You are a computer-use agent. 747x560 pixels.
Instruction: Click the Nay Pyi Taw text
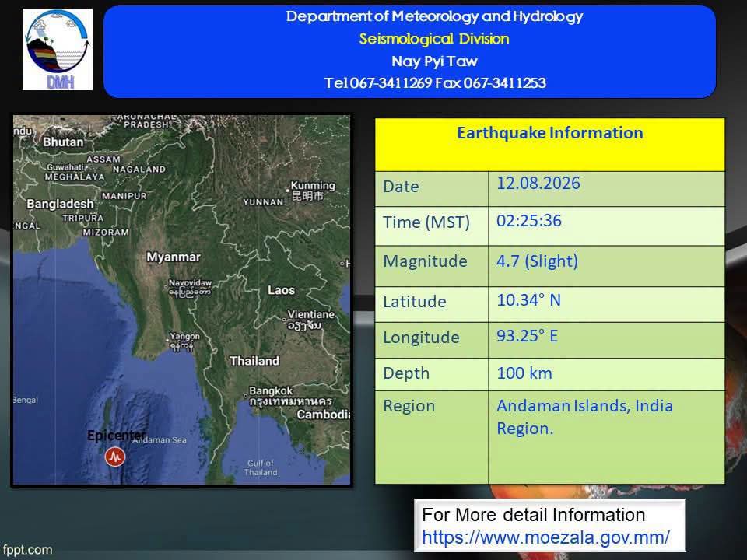click(x=434, y=61)
